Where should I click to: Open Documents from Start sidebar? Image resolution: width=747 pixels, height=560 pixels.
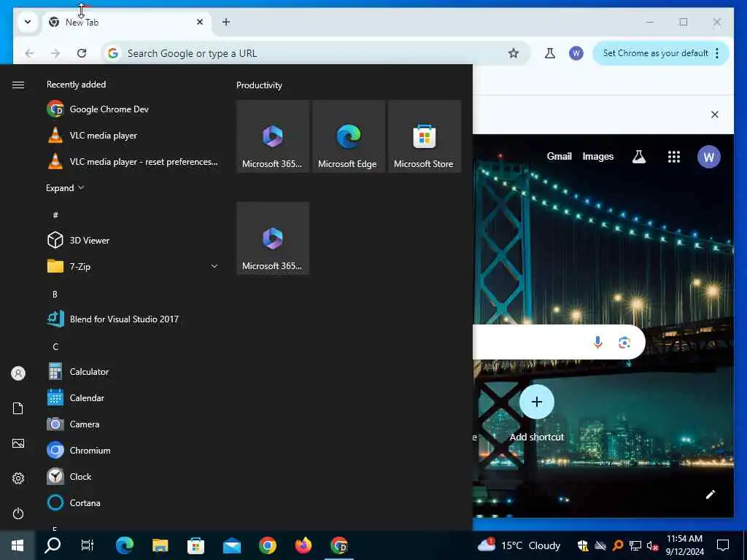[18, 408]
